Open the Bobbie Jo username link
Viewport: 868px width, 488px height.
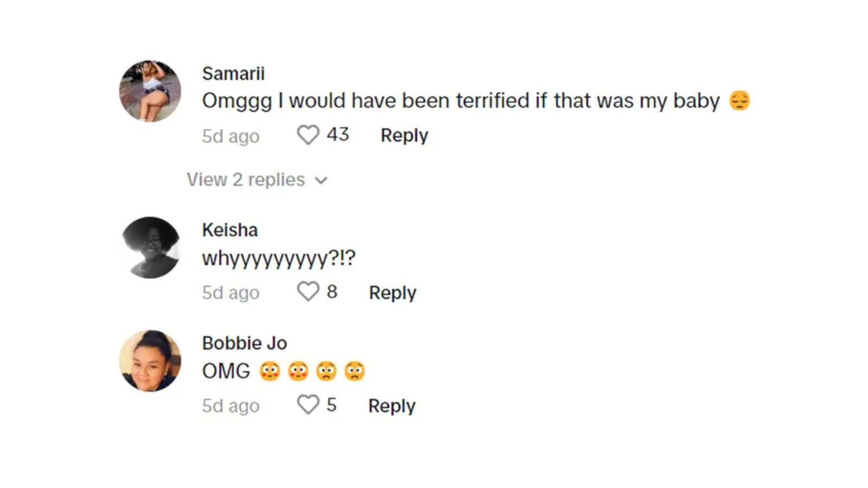[244, 343]
